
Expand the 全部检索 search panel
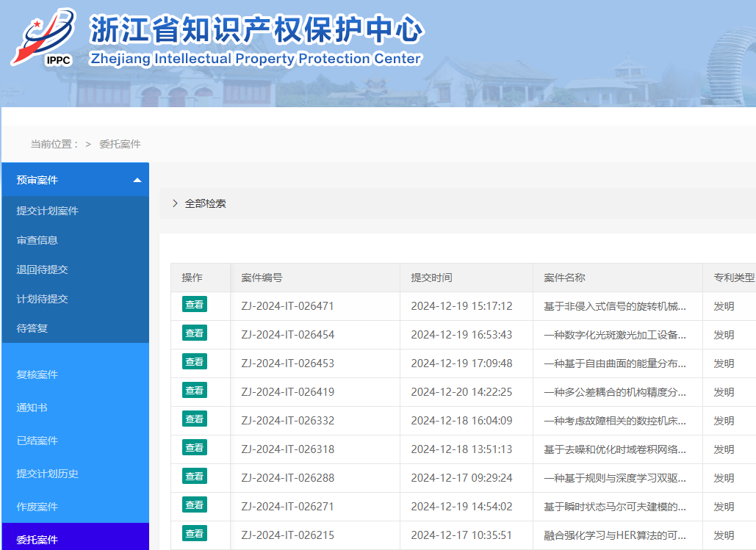[x=199, y=203]
